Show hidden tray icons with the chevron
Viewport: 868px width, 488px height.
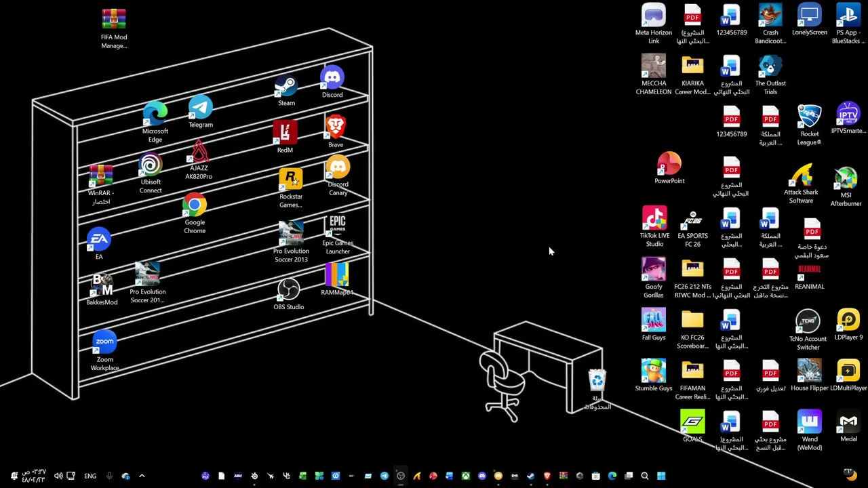(142, 476)
